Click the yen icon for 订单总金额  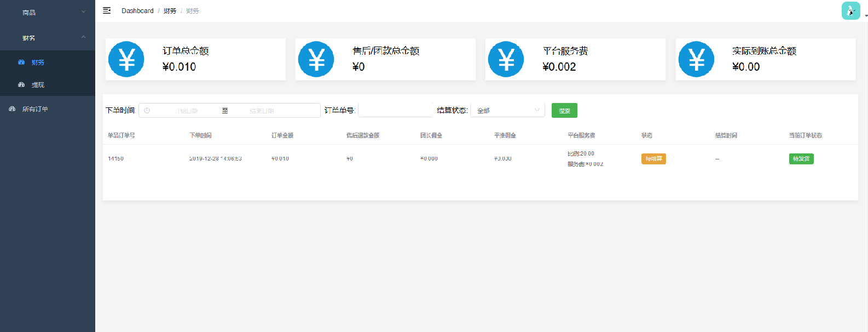click(x=126, y=59)
